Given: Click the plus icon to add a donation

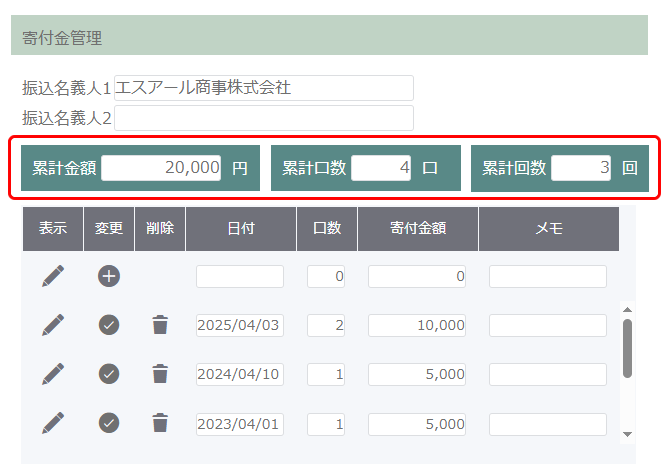Looking at the screenshot, I should coord(109,276).
